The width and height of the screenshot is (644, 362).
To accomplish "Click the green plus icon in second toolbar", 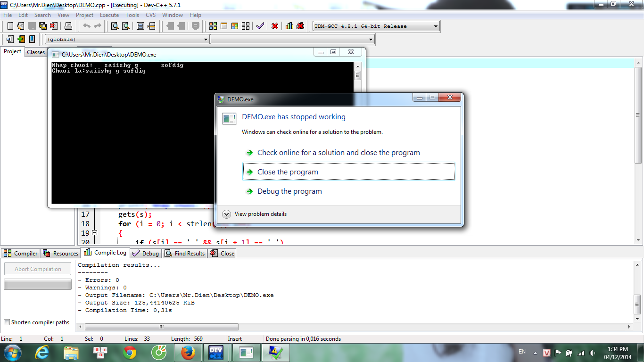I will pos(21,39).
